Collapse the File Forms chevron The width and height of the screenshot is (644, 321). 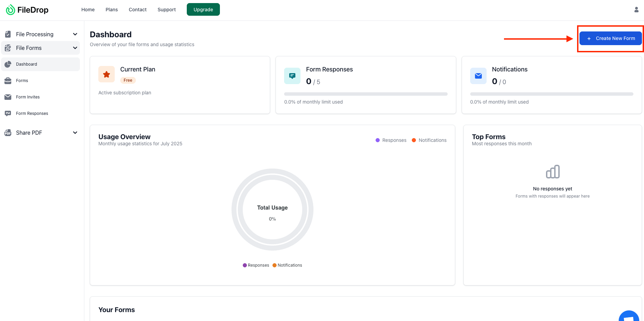[75, 48]
